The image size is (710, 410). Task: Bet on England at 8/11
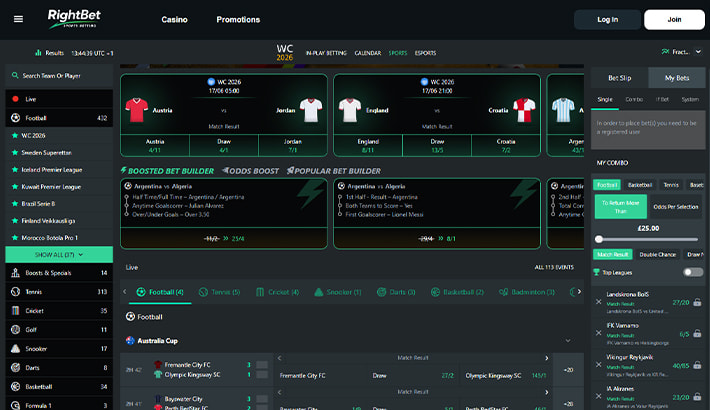368,145
